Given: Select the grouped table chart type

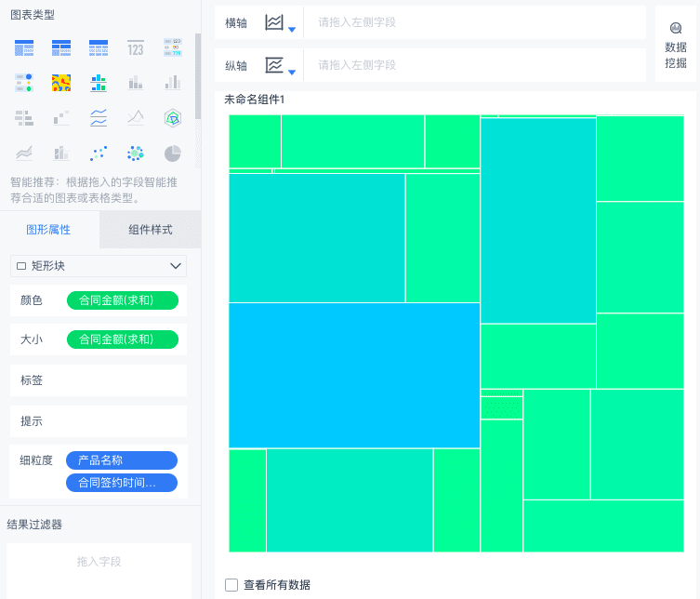Looking at the screenshot, I should pyautogui.click(x=24, y=47).
